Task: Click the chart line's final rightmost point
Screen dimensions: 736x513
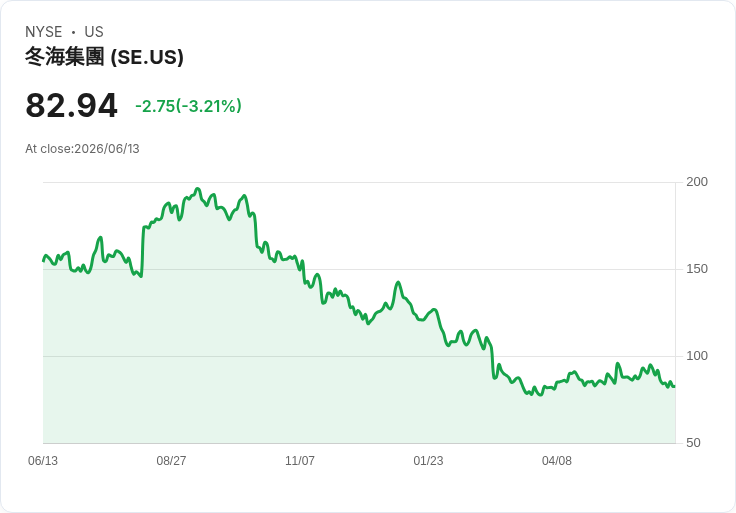Action: [675, 386]
